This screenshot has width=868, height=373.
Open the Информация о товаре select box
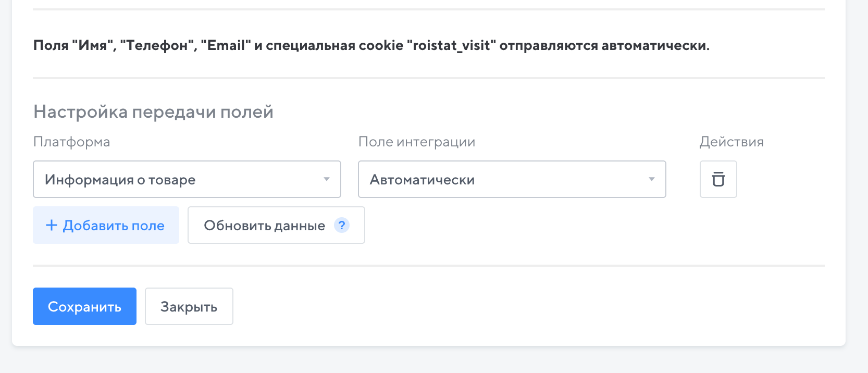point(177,179)
